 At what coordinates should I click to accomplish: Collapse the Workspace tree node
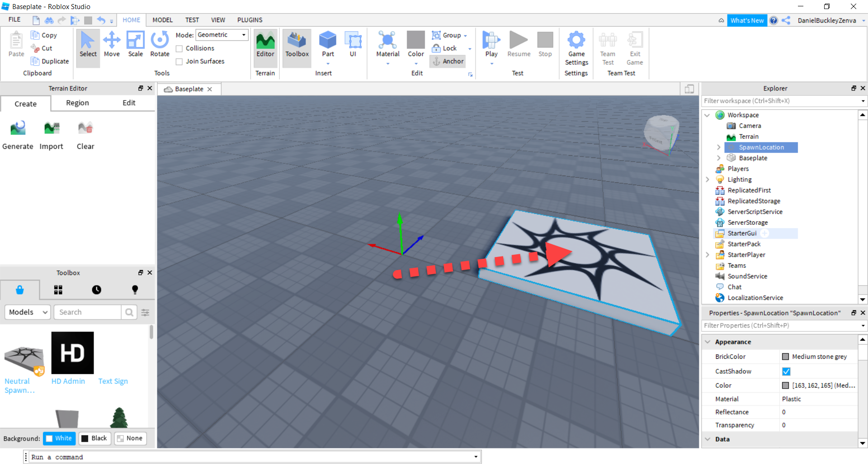[708, 115]
